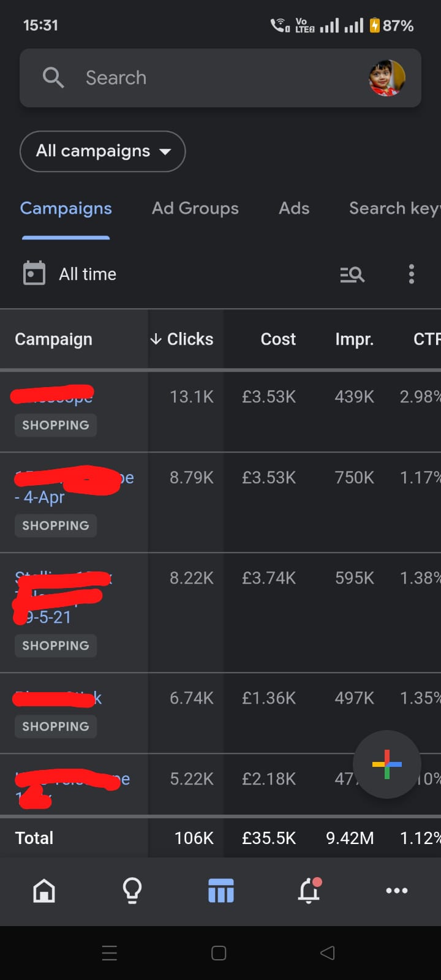This screenshot has width=441, height=980.
Task: Tap the calendar icon
Action: coord(34,273)
